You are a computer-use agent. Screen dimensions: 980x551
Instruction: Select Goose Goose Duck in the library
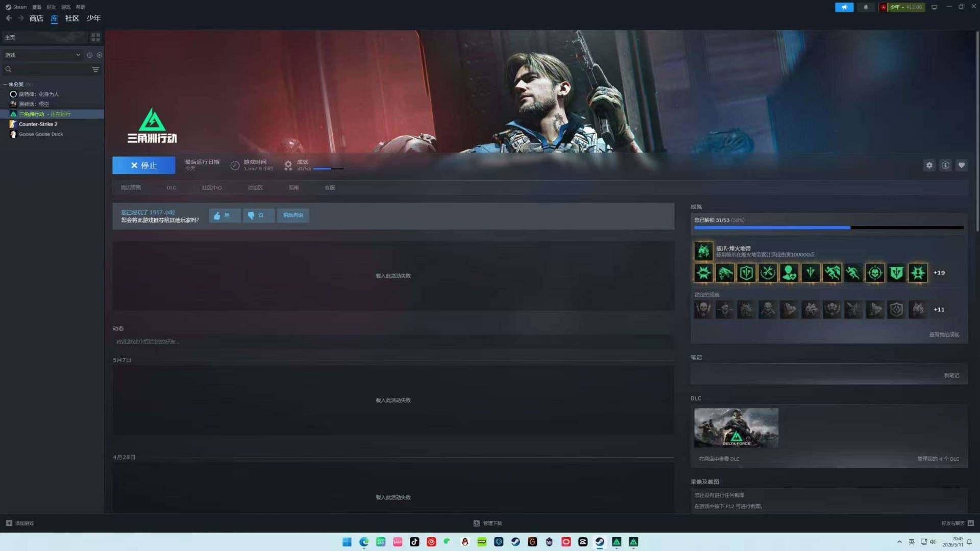(52, 134)
